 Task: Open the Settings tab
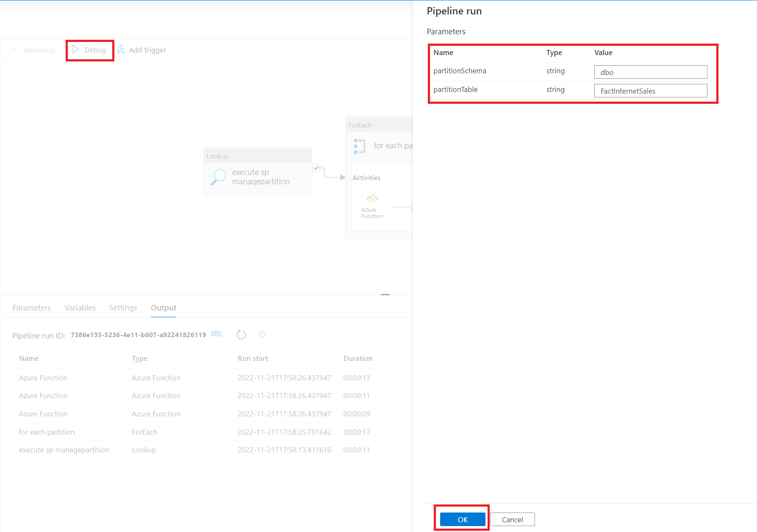click(123, 308)
